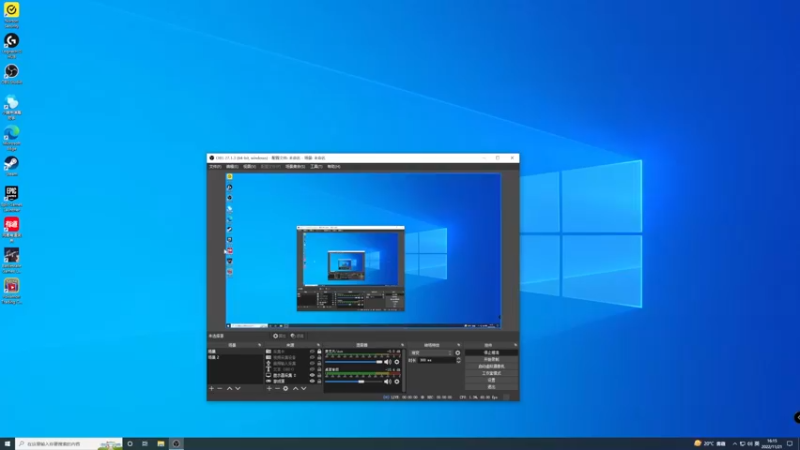This screenshot has height=450, width=800.
Task: Pop out the Sources dock panel
Action: 318,345
